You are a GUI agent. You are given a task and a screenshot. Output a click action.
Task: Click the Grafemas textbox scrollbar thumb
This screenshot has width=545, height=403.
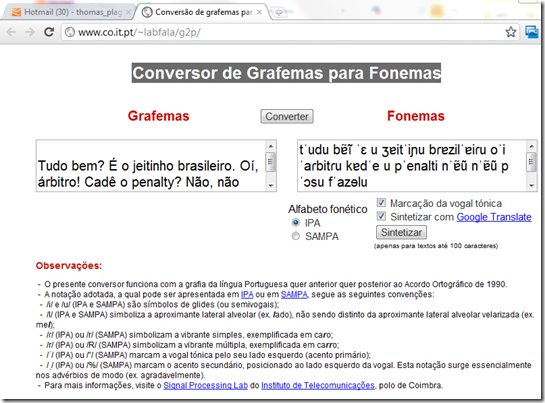(x=271, y=162)
